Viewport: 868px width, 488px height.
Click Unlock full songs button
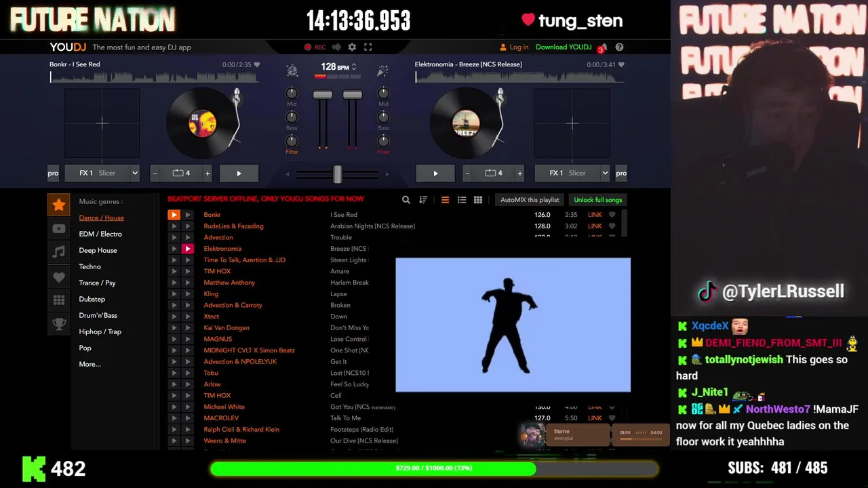tap(597, 200)
